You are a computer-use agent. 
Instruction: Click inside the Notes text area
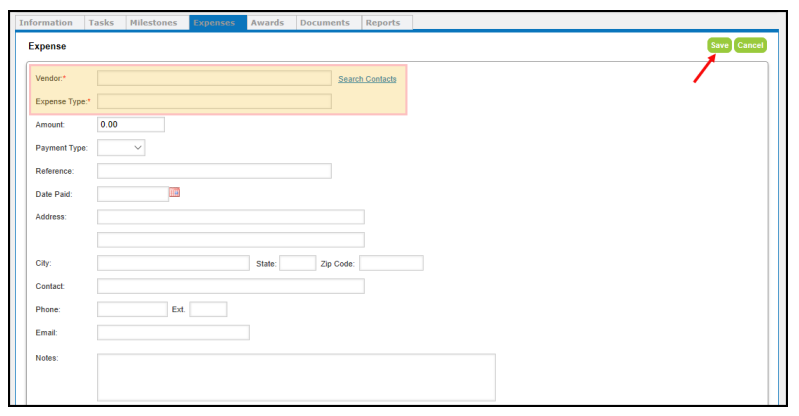tap(296, 377)
